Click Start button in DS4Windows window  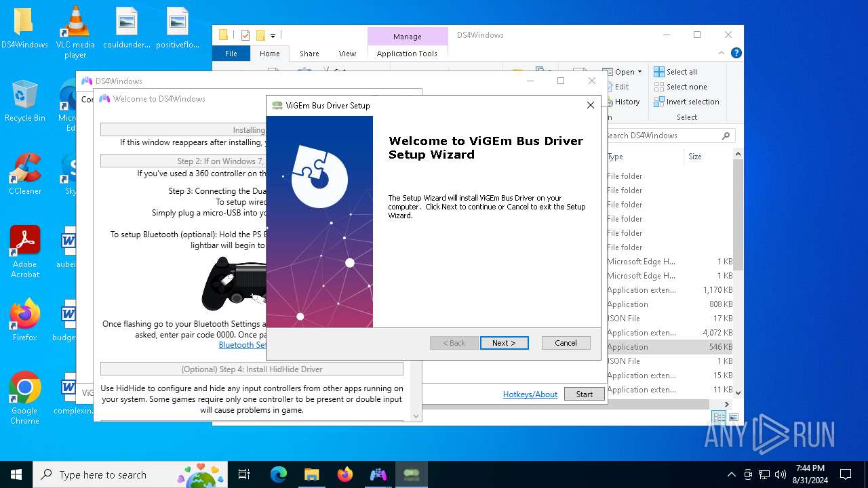pyautogui.click(x=584, y=394)
